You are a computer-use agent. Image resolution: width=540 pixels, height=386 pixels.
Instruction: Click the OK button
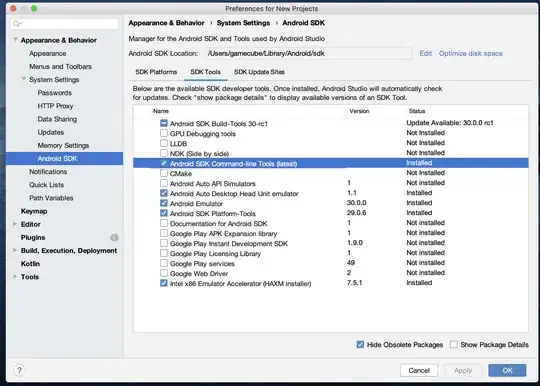click(507, 371)
